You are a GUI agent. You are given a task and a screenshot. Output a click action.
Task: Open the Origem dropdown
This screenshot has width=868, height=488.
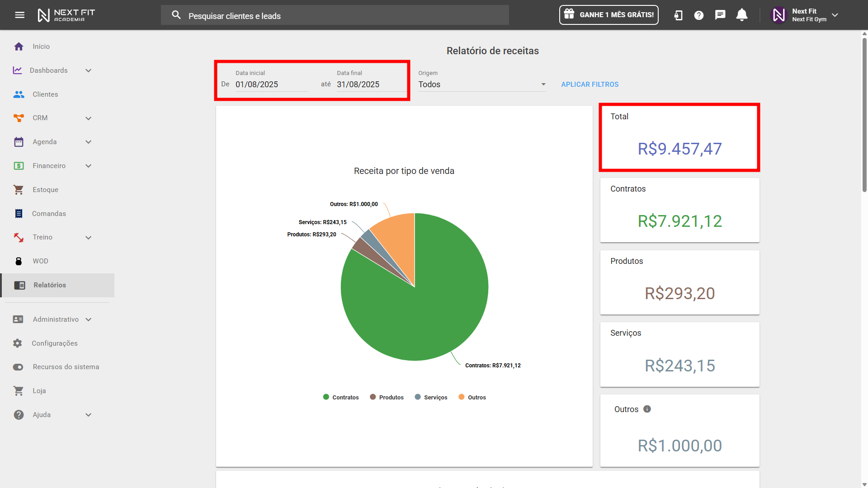481,84
